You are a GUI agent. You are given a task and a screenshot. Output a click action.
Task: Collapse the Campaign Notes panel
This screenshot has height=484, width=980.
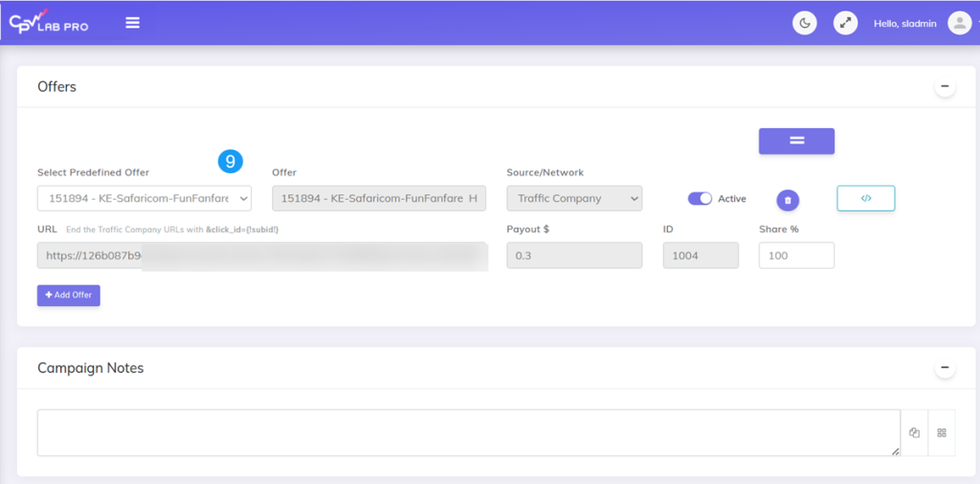[x=945, y=368]
